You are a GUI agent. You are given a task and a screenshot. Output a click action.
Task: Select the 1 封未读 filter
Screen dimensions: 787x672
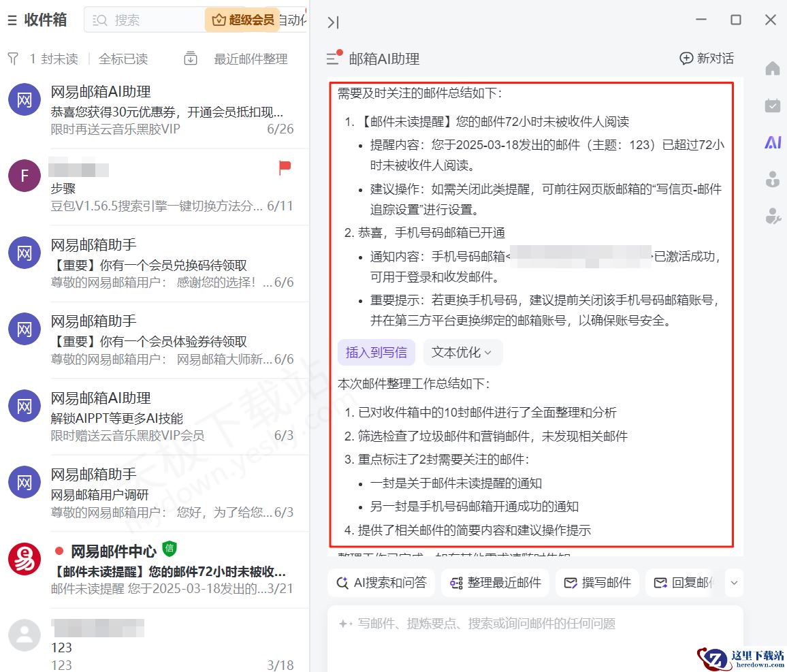pyautogui.click(x=54, y=59)
